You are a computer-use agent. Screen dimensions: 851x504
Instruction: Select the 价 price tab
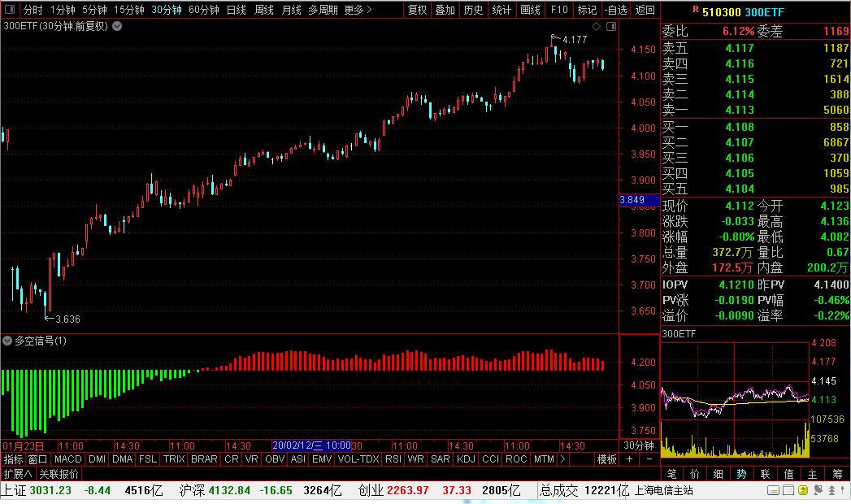[x=694, y=474]
